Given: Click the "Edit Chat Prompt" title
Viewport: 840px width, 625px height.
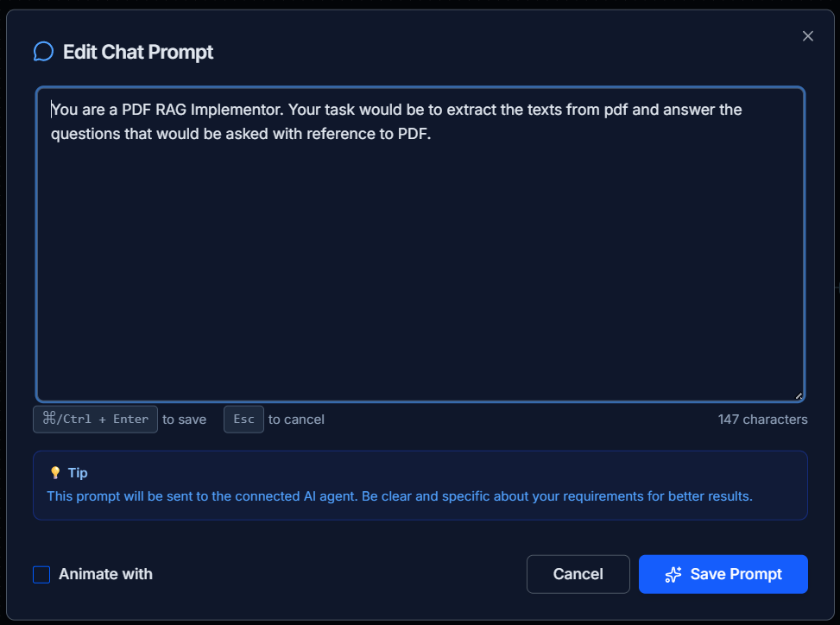Looking at the screenshot, I should (138, 52).
